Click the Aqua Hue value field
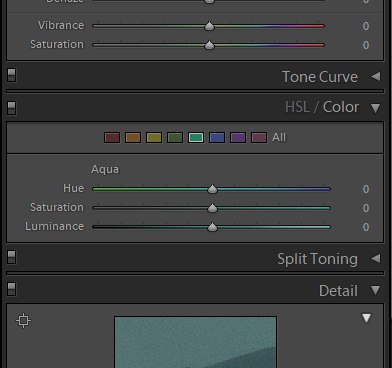 pyautogui.click(x=366, y=189)
